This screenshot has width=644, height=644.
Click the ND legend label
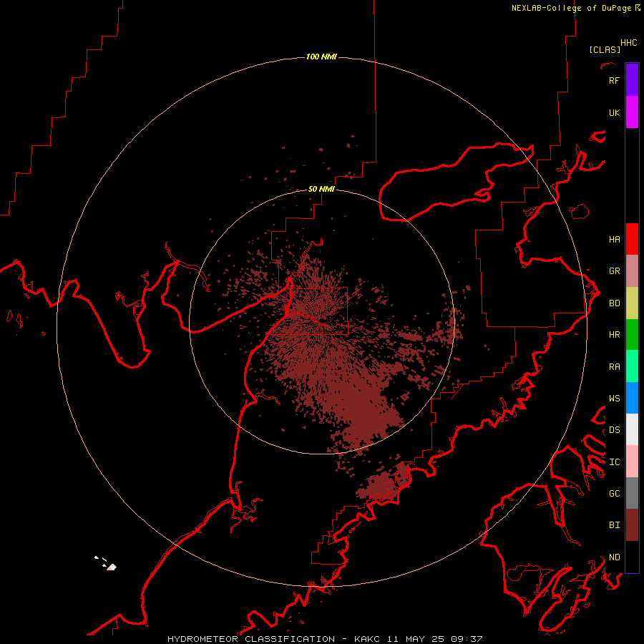tap(614, 557)
